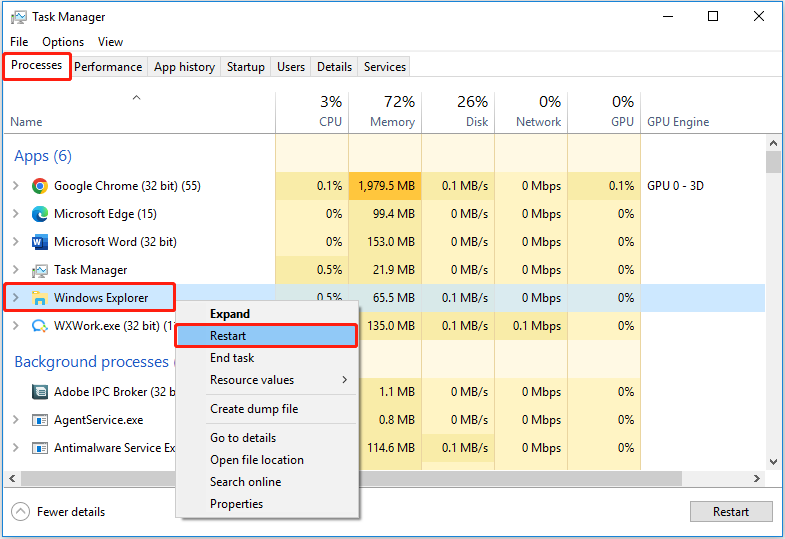
Task: Click the Restart button at bottom right
Action: (731, 511)
